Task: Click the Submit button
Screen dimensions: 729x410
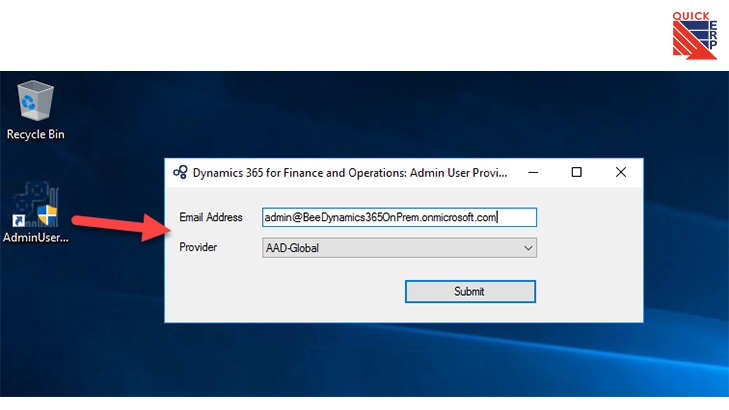Action: 470,291
